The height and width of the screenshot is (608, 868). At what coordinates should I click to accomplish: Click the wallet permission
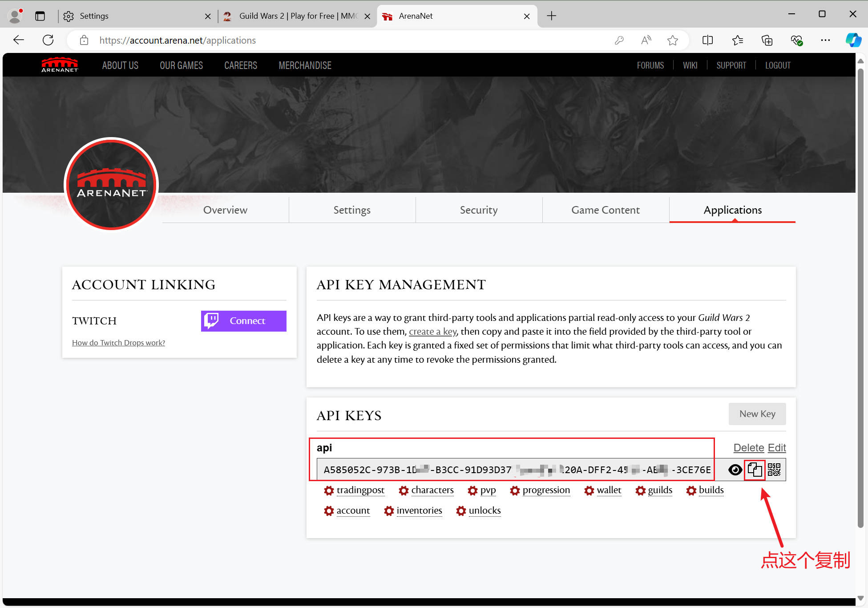point(603,490)
